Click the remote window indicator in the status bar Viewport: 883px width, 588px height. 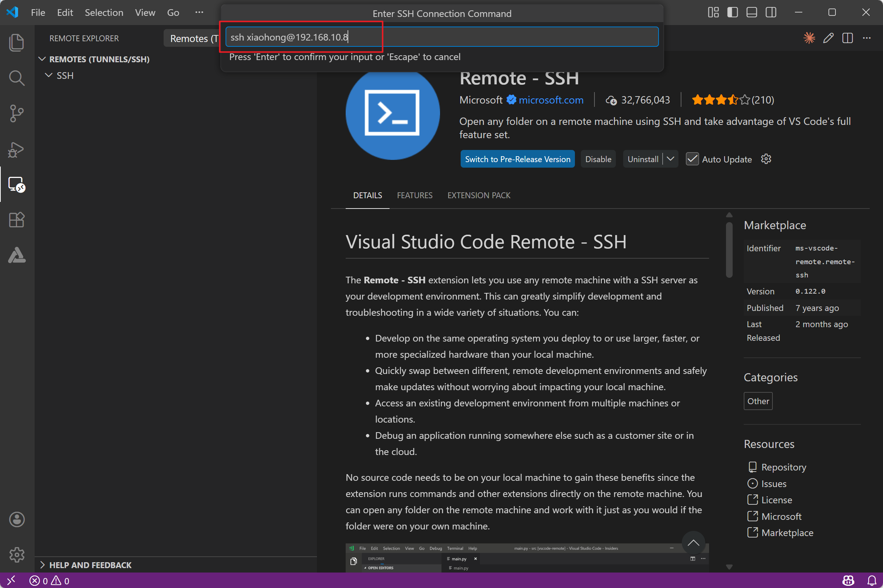[x=11, y=581]
